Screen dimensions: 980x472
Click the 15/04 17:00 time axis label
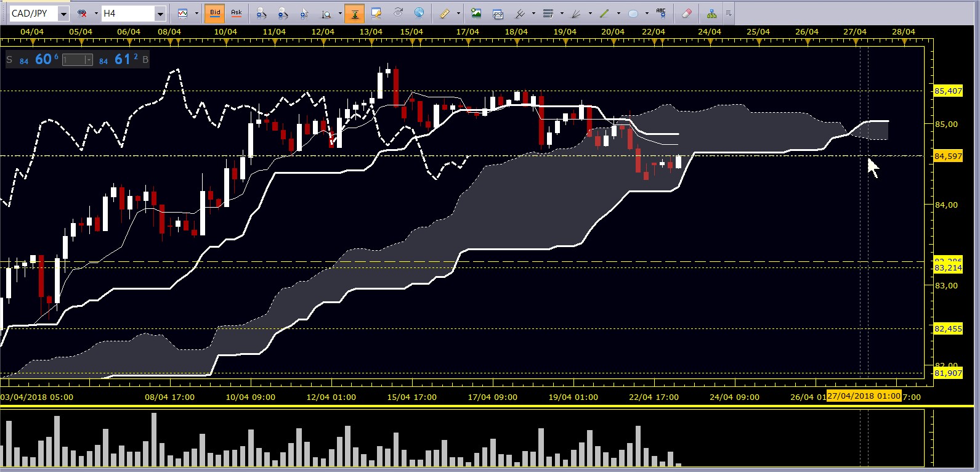(x=412, y=397)
